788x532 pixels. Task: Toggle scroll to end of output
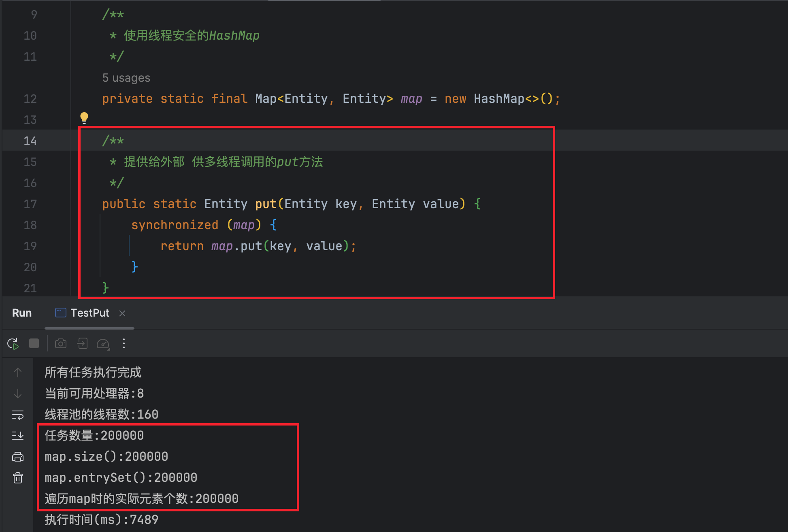point(18,436)
